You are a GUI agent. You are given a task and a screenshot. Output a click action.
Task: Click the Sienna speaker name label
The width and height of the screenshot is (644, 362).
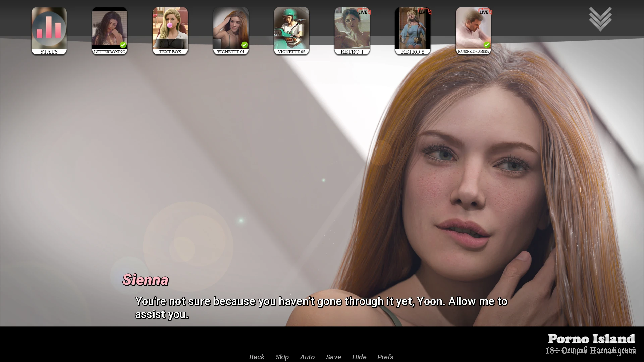click(x=146, y=280)
